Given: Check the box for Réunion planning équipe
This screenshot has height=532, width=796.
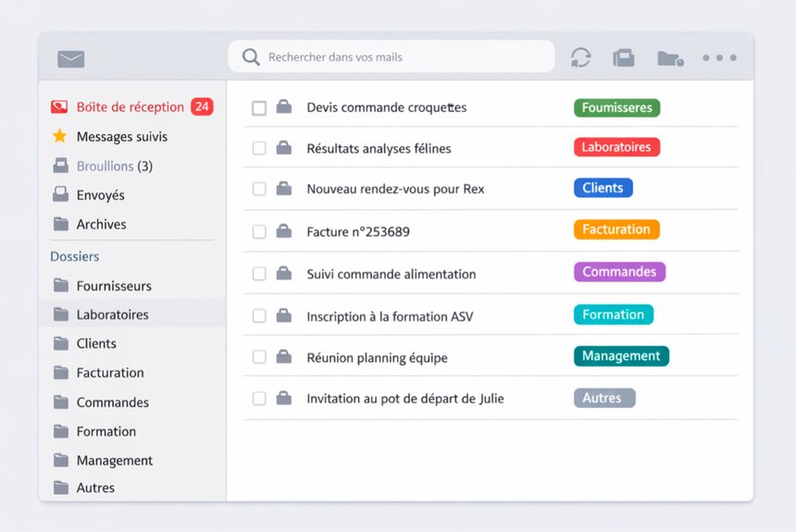Looking at the screenshot, I should coord(259,357).
